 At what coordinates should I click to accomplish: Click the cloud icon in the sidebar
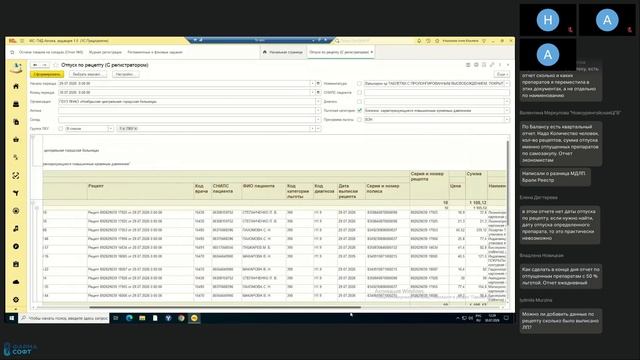coord(16,282)
